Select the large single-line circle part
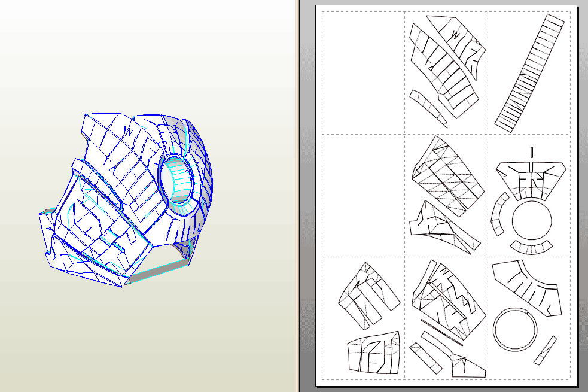 (532, 220)
